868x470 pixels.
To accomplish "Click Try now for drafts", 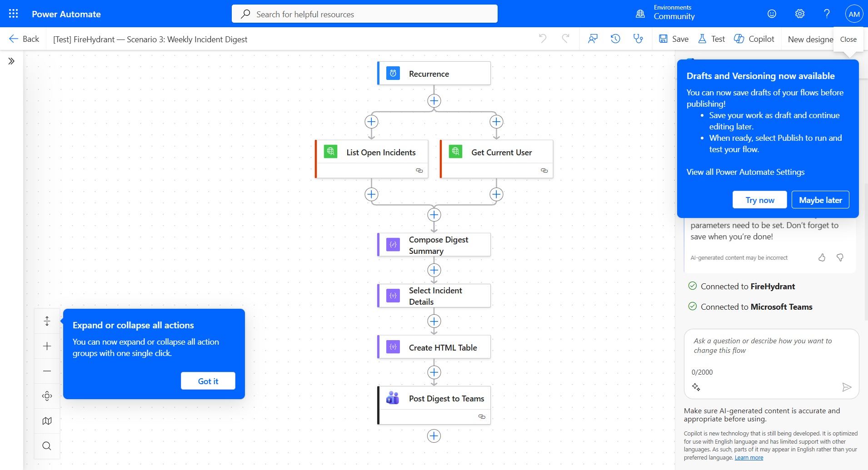I will (x=760, y=200).
